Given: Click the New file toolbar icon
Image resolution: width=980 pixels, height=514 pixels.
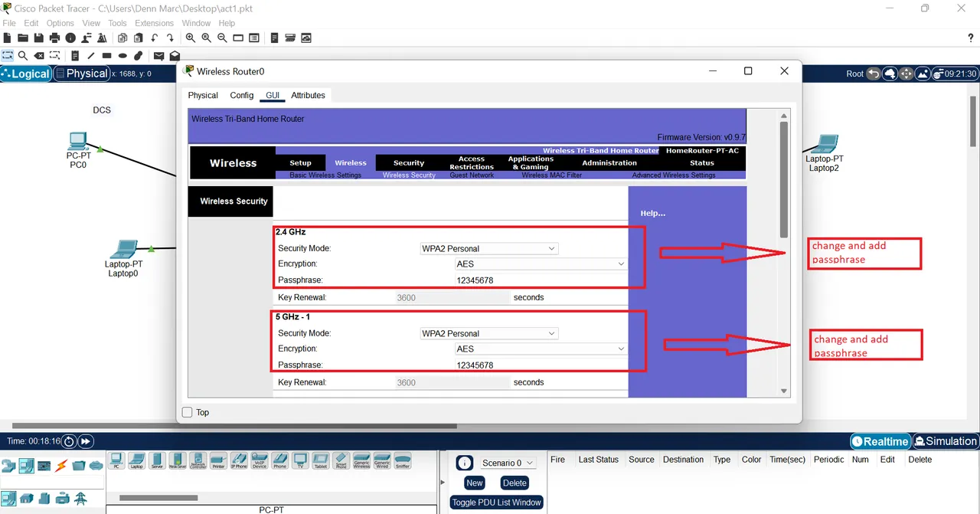Looking at the screenshot, I should pos(8,38).
